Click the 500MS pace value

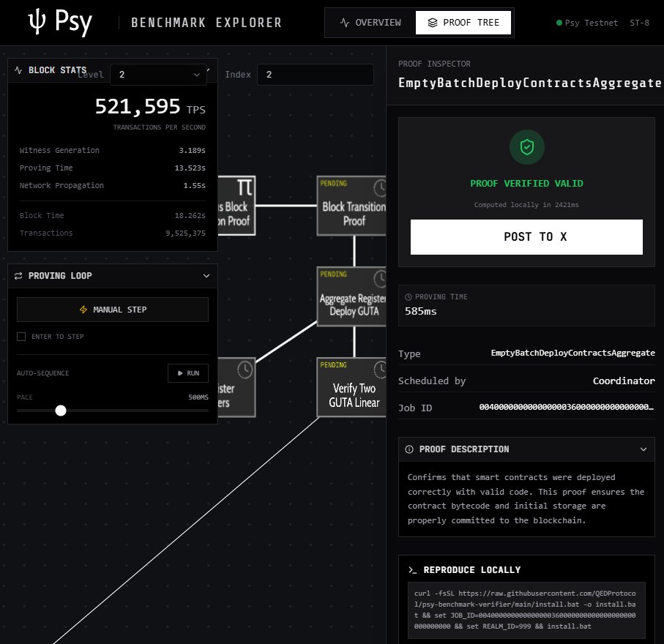click(198, 397)
